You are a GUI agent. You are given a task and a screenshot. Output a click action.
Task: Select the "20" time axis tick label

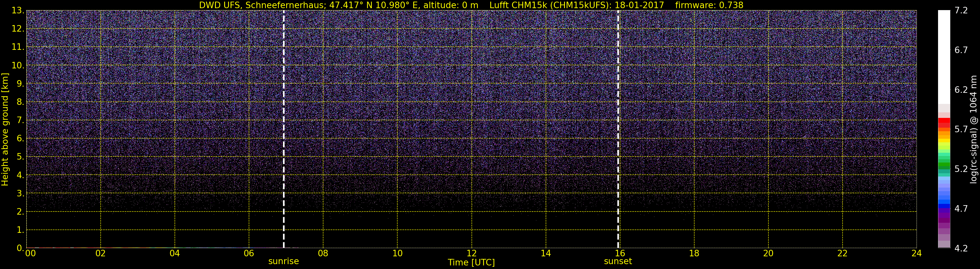[768, 253]
